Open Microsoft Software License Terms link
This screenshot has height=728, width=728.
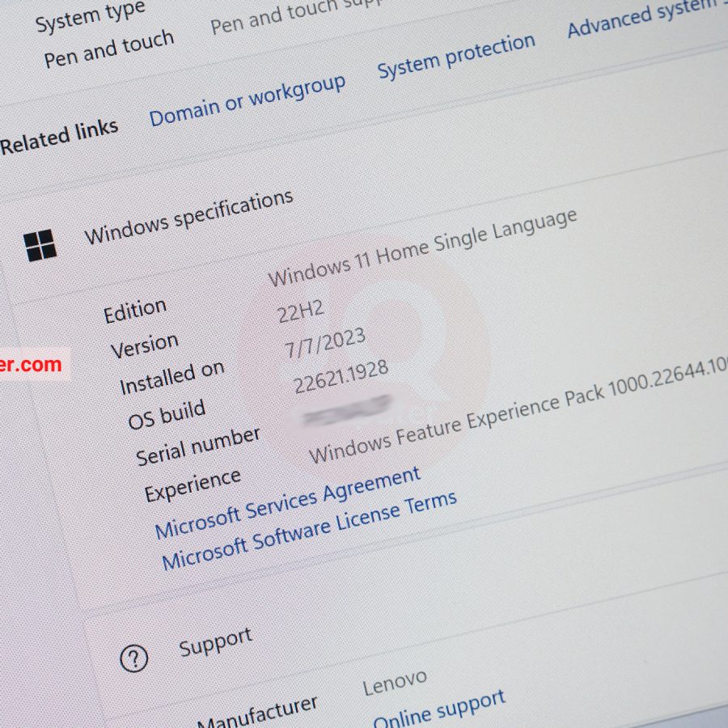pyautogui.click(x=309, y=531)
